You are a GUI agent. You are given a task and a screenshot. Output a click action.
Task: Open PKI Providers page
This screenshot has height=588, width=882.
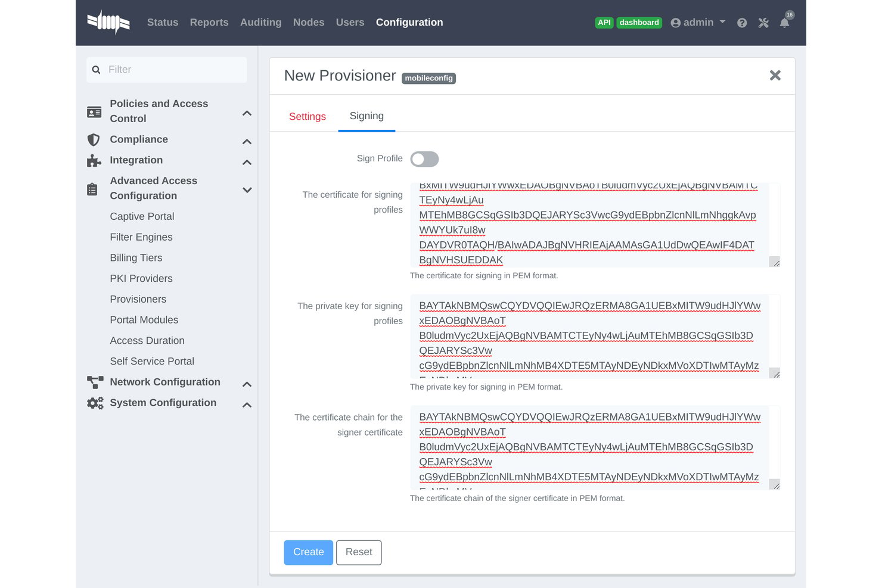(x=141, y=279)
